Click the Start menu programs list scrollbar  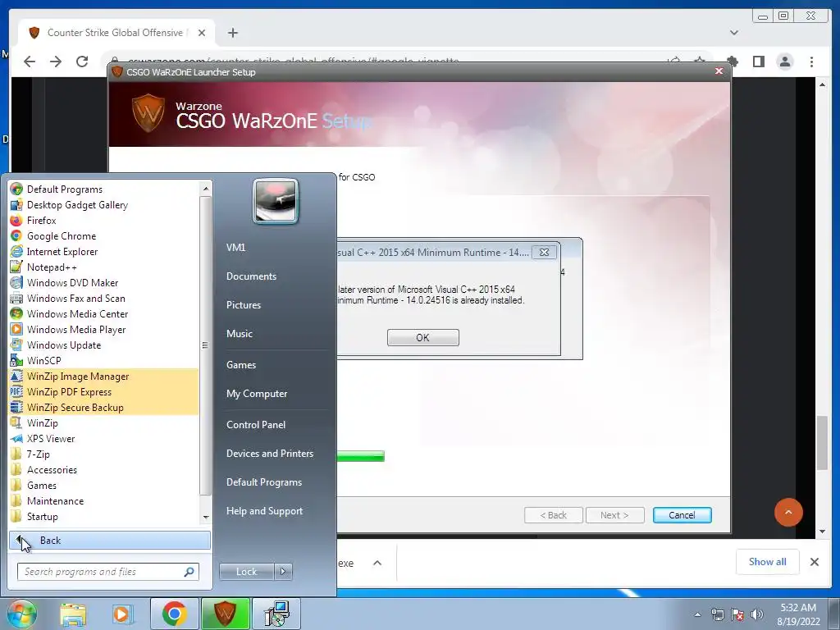205,345
